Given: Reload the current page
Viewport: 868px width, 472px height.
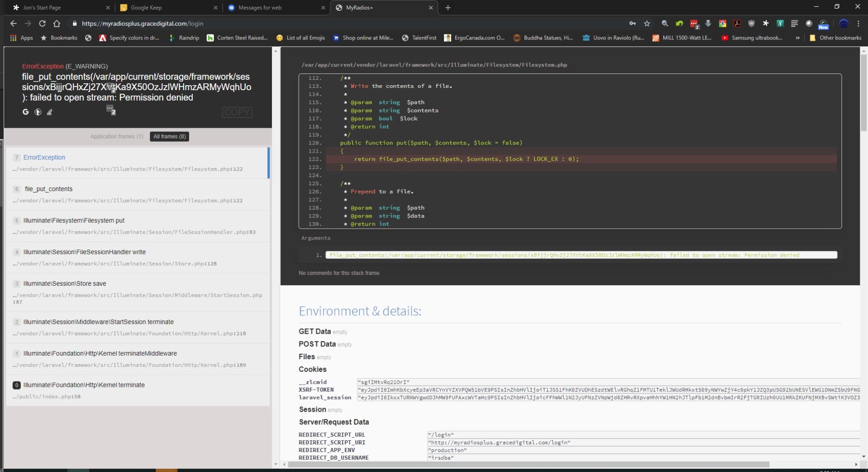Looking at the screenshot, I should (x=42, y=24).
